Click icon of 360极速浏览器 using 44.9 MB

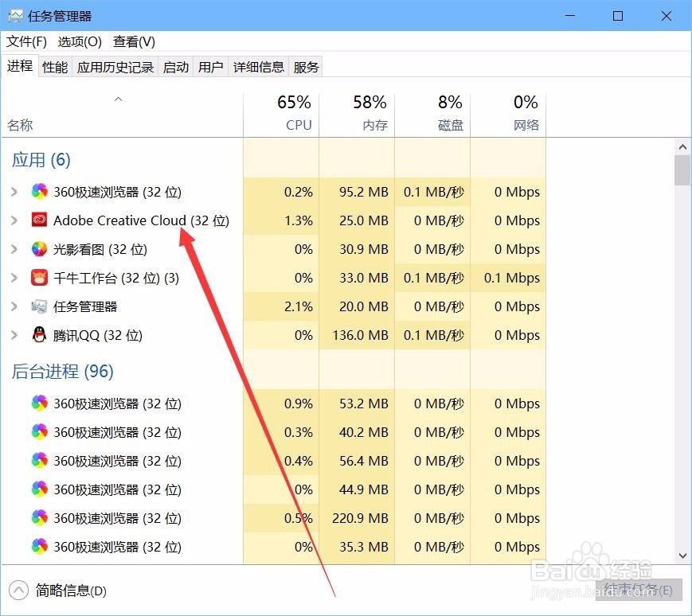(39, 489)
